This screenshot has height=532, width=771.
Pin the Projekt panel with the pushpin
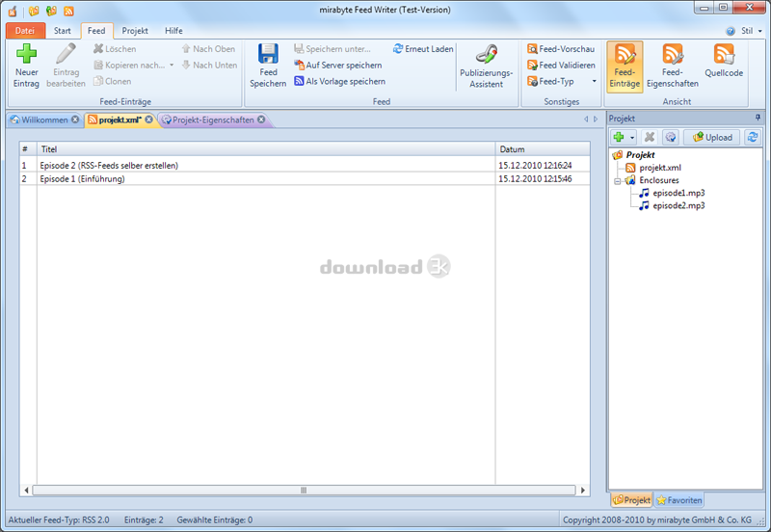(x=758, y=118)
